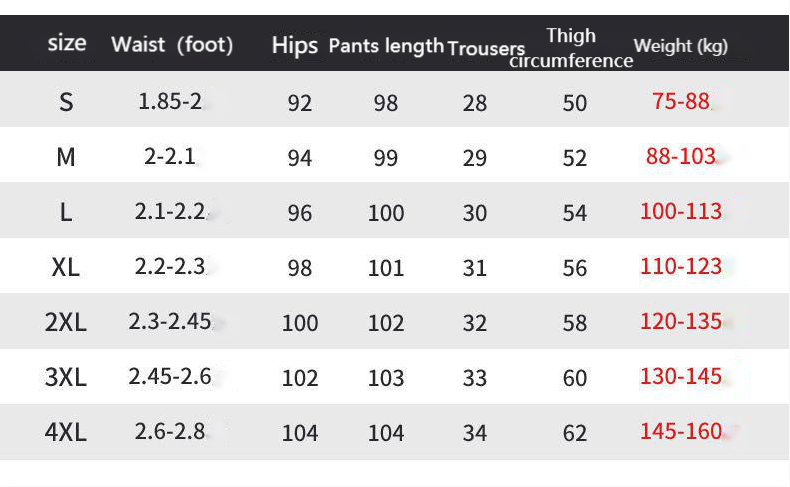Click weight range 145-160 for 4XL
The width and height of the screenshot is (790, 487).
(680, 431)
